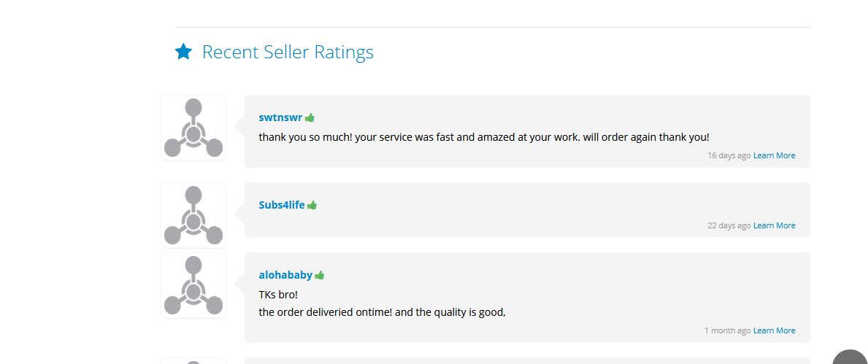Click the "16 days ago" timestamp
The image size is (868, 364).
coord(729,155)
